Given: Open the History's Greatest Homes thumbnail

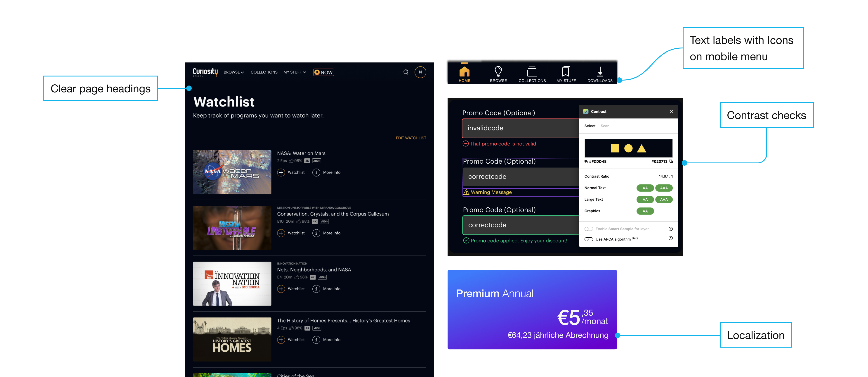Looking at the screenshot, I should click(232, 339).
